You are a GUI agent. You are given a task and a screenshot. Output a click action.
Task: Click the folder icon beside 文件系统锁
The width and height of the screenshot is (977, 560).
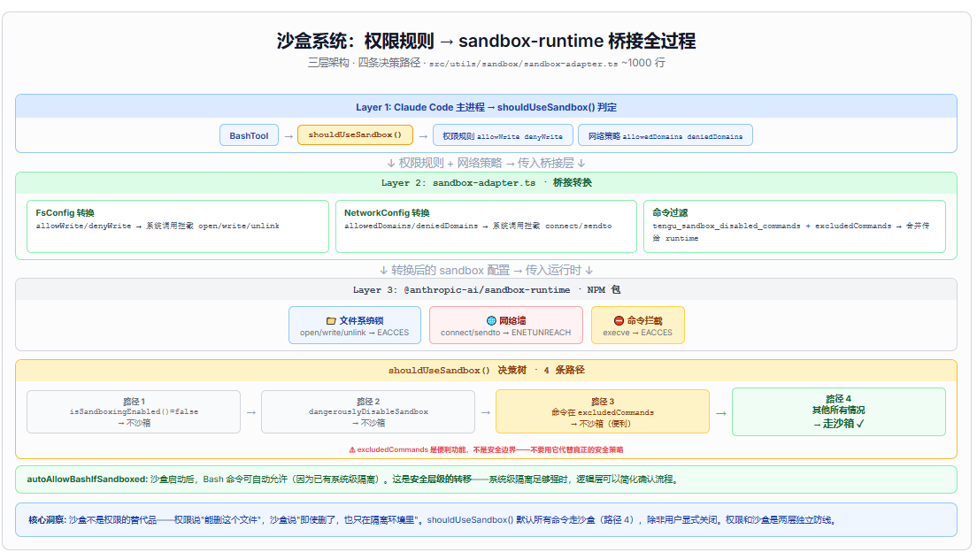(x=331, y=321)
